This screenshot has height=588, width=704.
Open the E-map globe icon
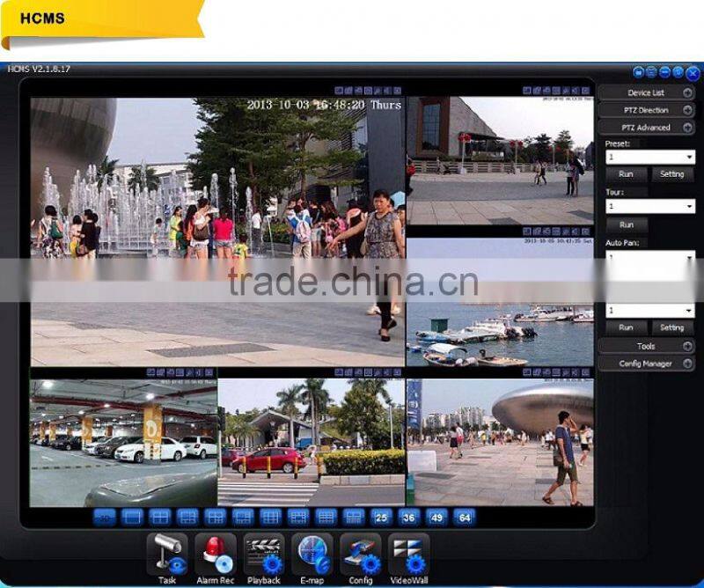click(x=312, y=555)
